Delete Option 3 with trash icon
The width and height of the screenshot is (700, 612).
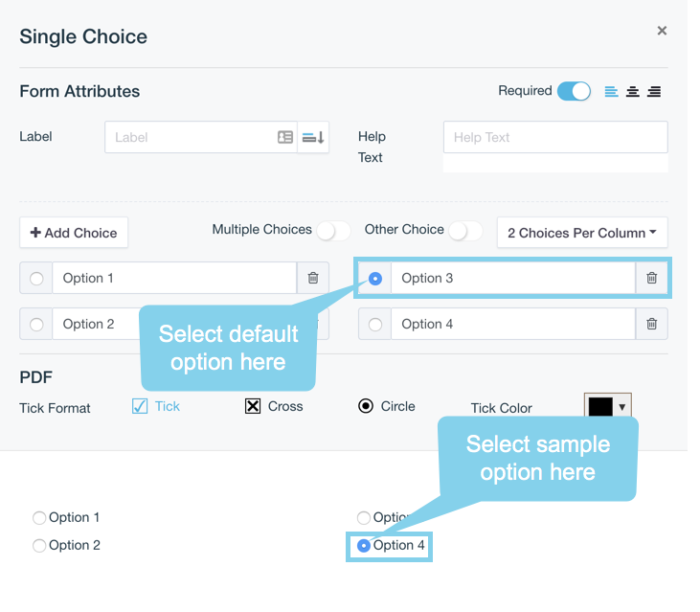point(651,278)
